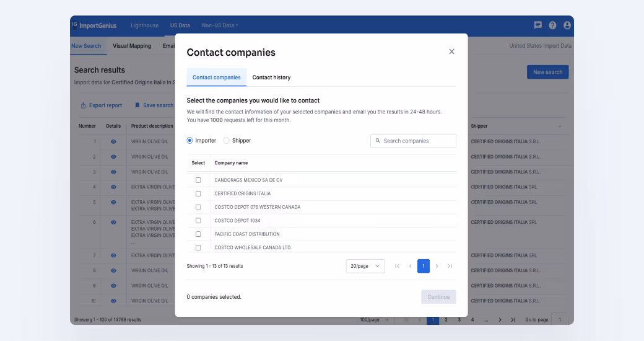View details eye icon for row 8
644x341 pixels.
(113, 271)
